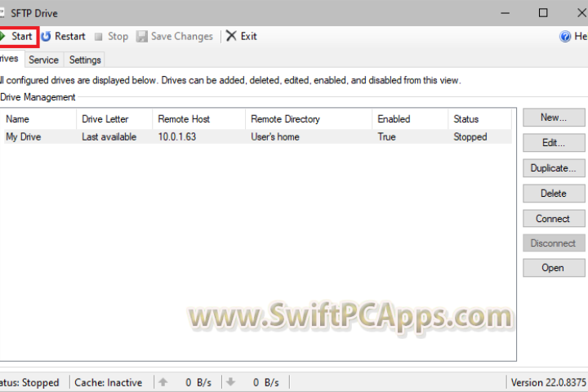The image size is (588, 392).
Task: Click the green Start play icon
Action: click(x=2, y=37)
